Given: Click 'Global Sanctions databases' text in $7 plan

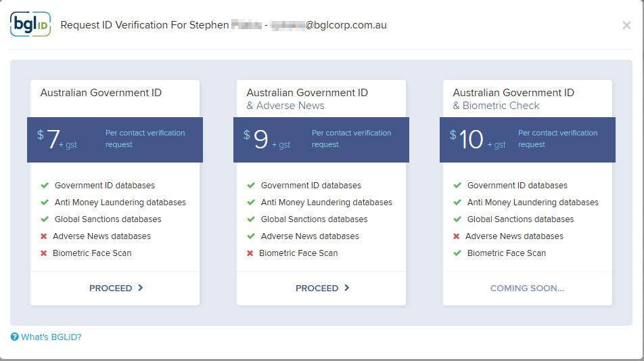Looking at the screenshot, I should click(108, 219).
